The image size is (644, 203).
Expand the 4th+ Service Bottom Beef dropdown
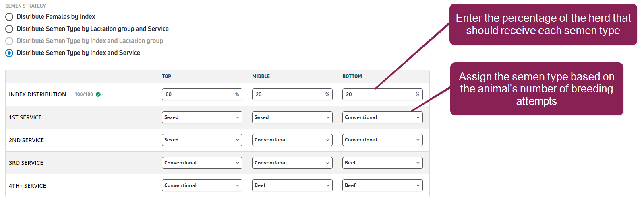(382, 185)
